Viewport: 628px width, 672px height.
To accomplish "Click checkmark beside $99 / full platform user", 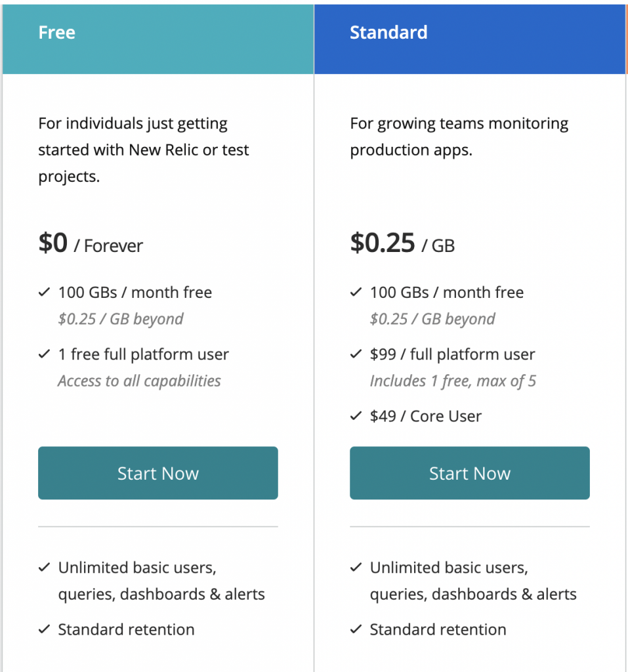I will pyautogui.click(x=356, y=354).
